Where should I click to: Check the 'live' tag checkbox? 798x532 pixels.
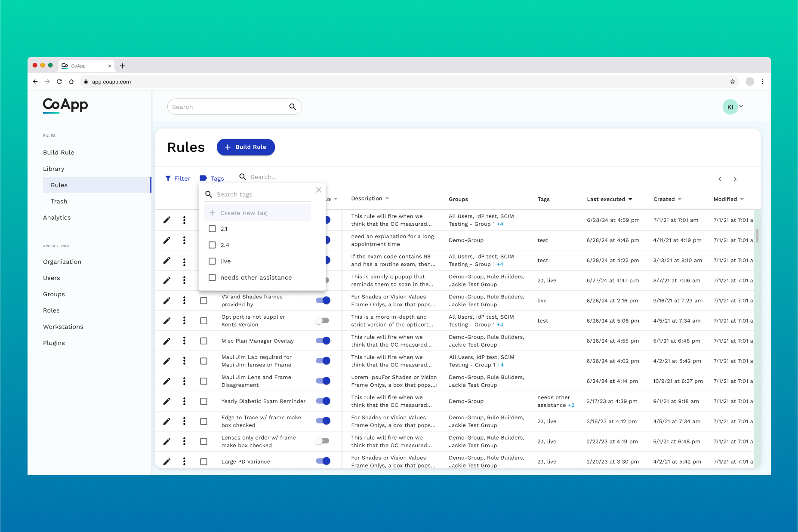pos(212,261)
